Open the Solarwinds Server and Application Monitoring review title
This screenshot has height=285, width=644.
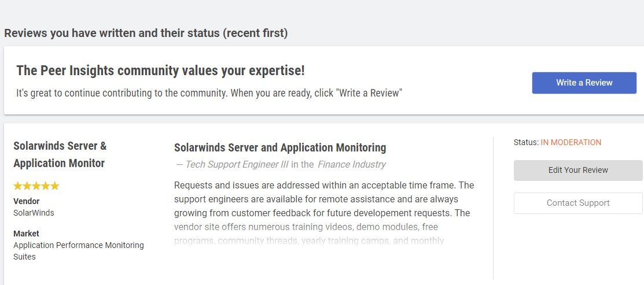280,147
